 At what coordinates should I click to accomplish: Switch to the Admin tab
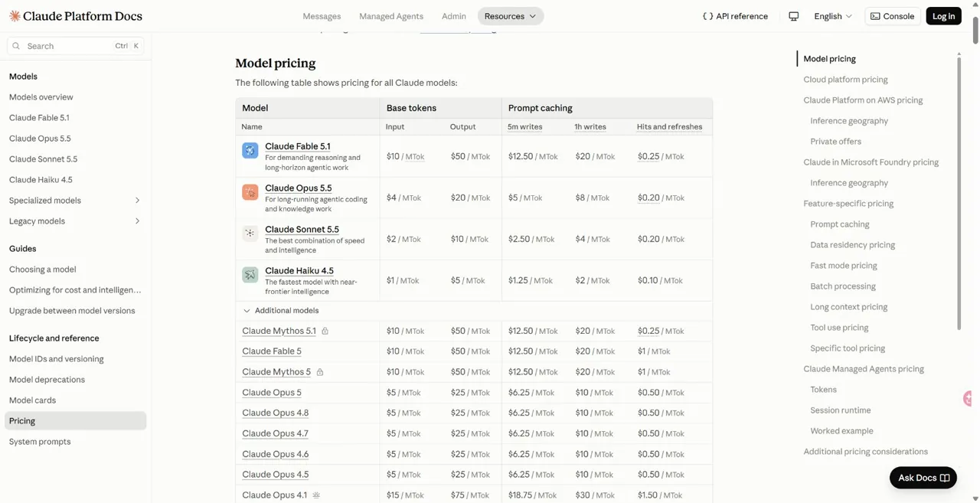[x=454, y=16]
